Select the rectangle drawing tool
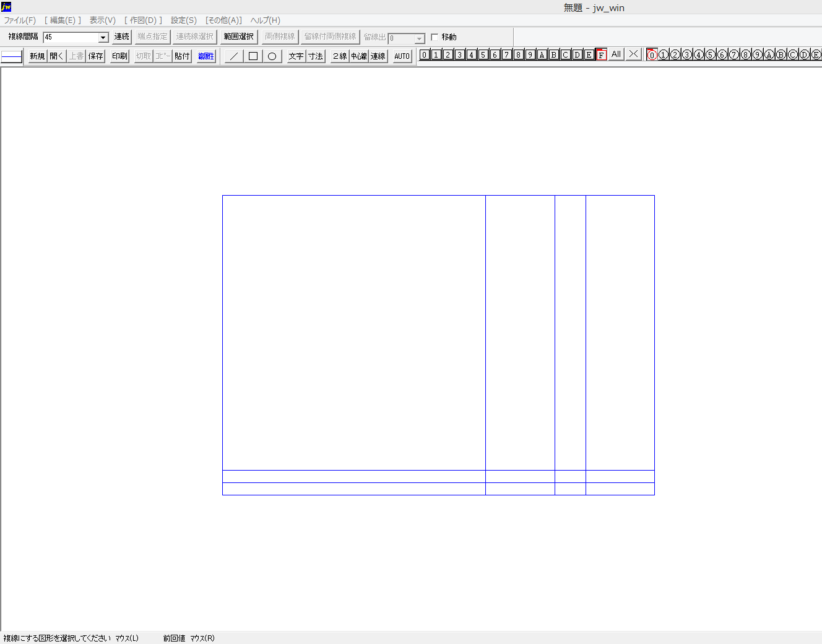Image resolution: width=822 pixels, height=644 pixels. (x=253, y=56)
